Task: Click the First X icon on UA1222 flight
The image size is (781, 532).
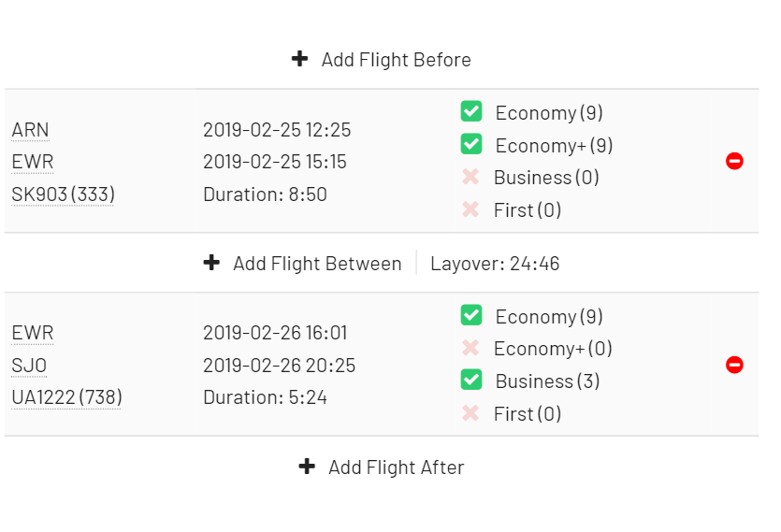Action: pos(470,413)
